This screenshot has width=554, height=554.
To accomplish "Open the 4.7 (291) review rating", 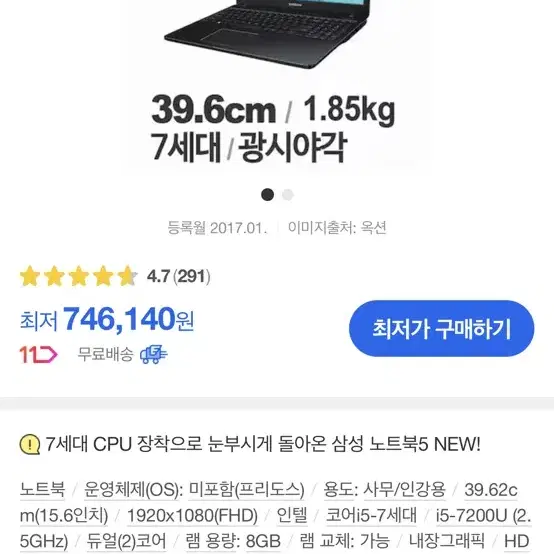I will coord(178,276).
